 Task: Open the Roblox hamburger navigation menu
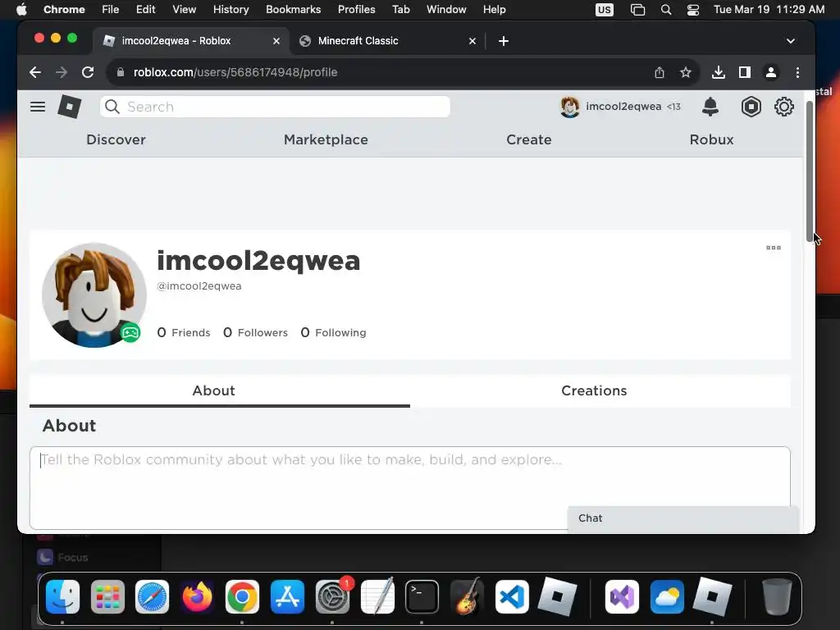click(38, 107)
